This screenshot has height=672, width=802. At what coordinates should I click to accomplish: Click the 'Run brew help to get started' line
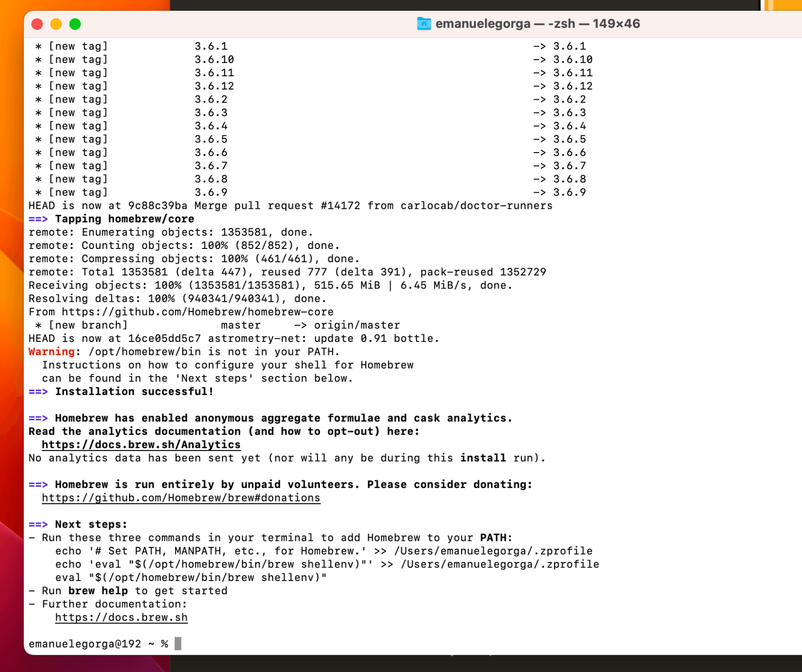(128, 591)
